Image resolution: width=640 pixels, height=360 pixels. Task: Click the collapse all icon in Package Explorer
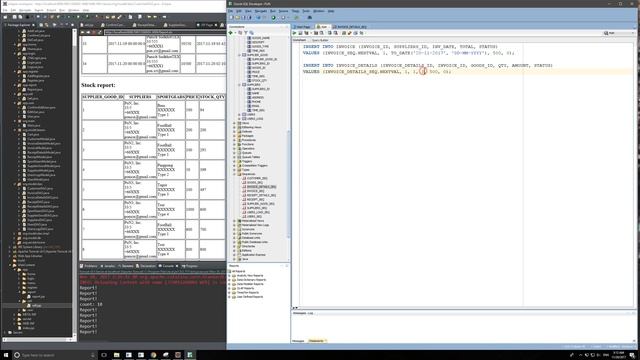(41, 25)
